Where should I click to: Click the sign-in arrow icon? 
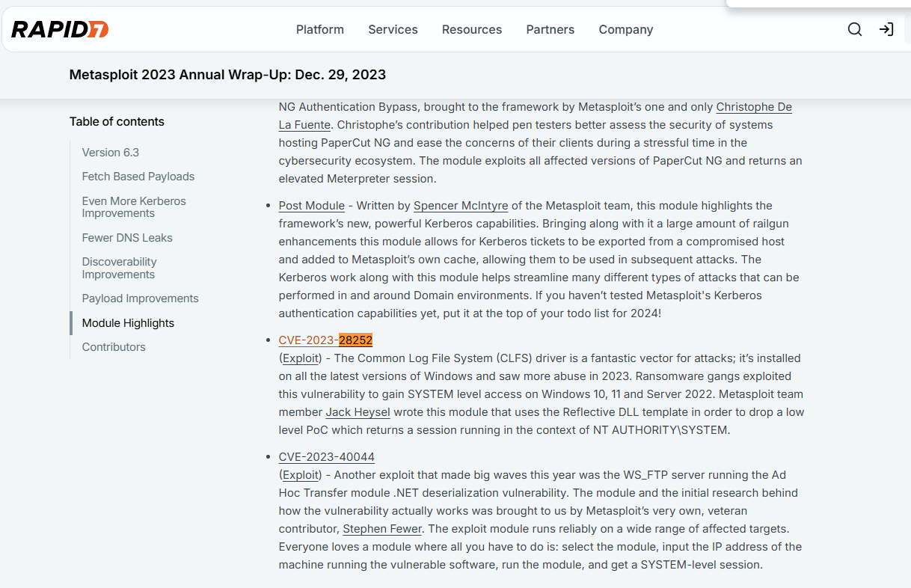(x=886, y=29)
